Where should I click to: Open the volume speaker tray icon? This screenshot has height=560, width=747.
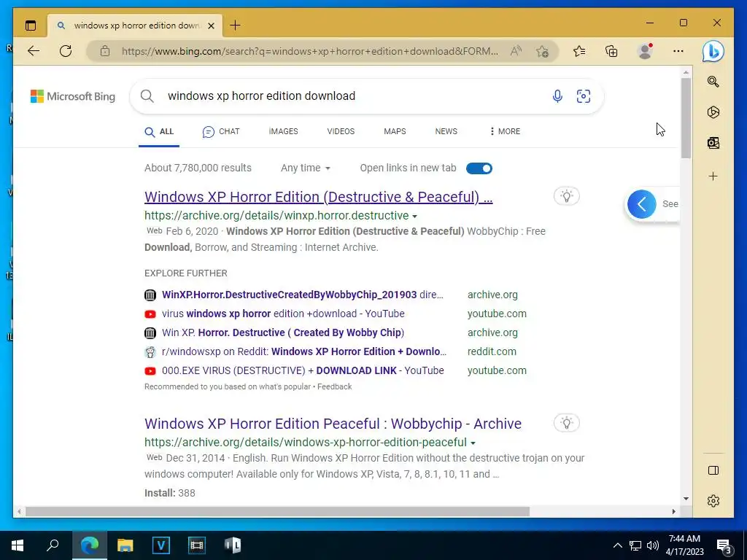click(x=653, y=545)
